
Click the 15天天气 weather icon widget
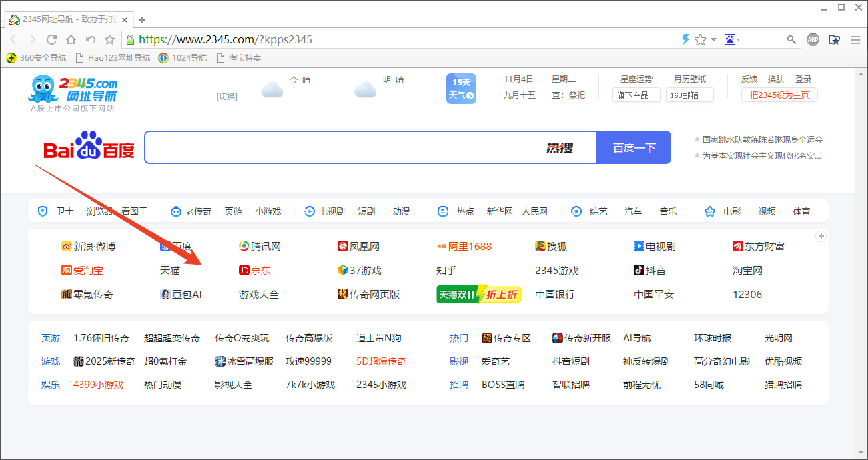click(x=461, y=88)
